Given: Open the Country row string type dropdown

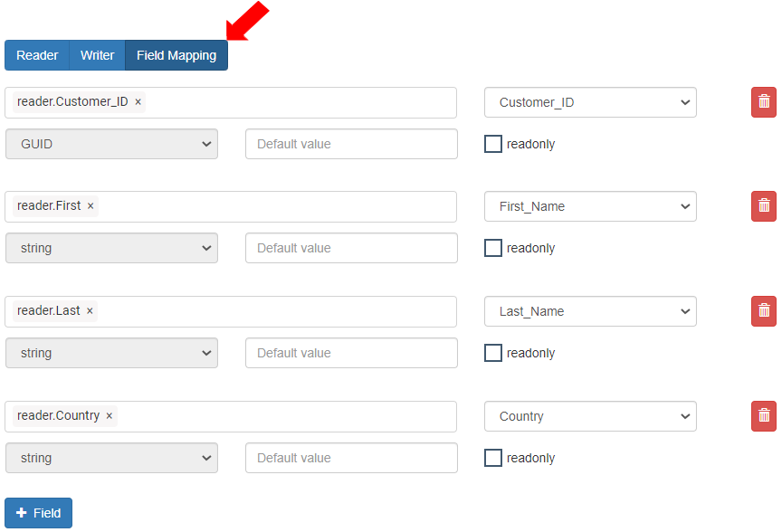Looking at the screenshot, I should pos(111,458).
